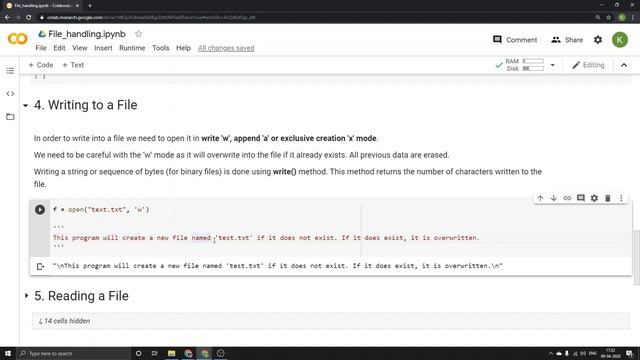640x360 pixels.
Task: Click the Comment button
Action: pos(515,40)
